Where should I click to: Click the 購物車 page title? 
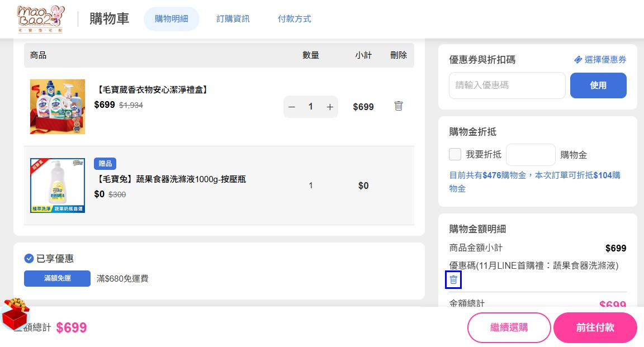pyautogui.click(x=109, y=19)
